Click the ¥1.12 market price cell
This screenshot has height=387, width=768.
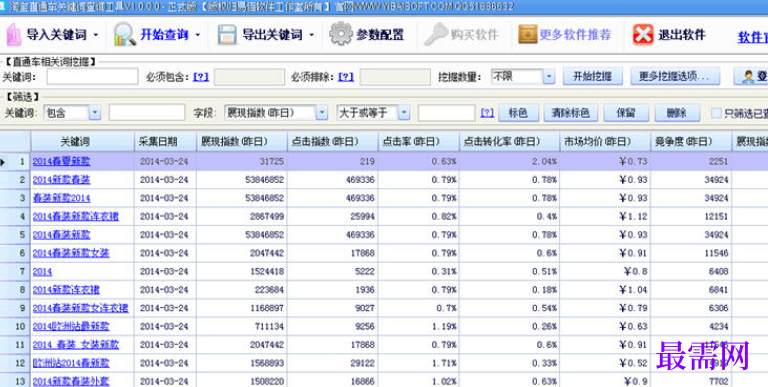(605, 216)
